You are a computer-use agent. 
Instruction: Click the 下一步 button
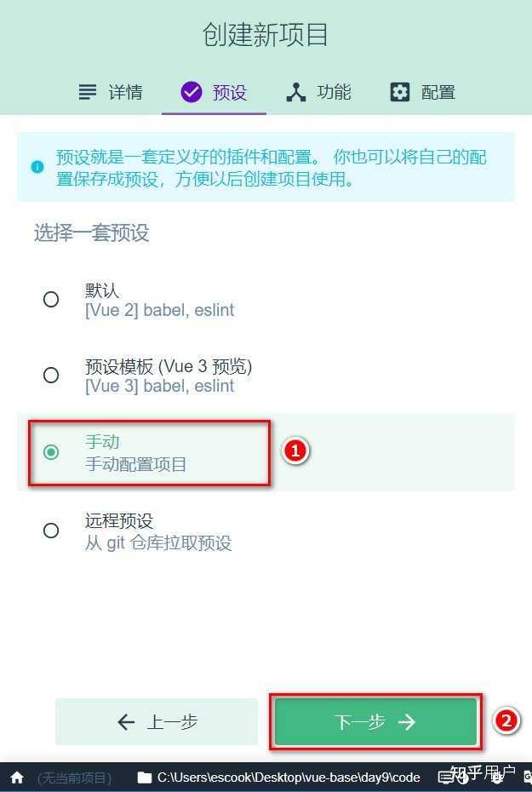click(x=375, y=721)
